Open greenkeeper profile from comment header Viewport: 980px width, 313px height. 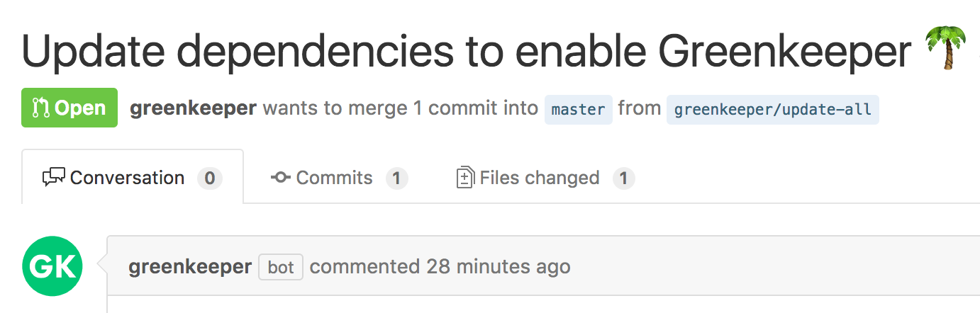(190, 267)
